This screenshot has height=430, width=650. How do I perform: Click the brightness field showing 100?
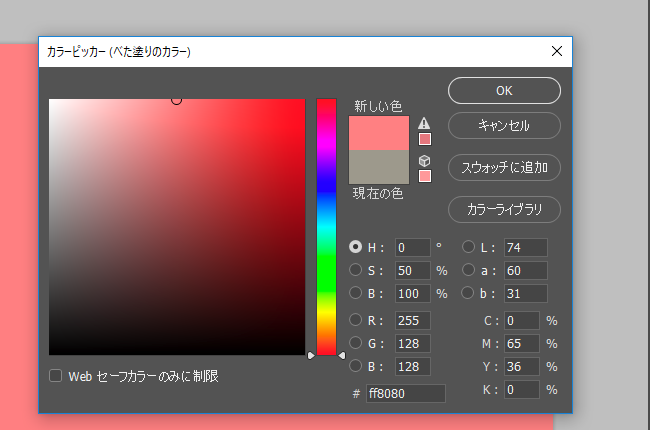[x=412, y=294]
